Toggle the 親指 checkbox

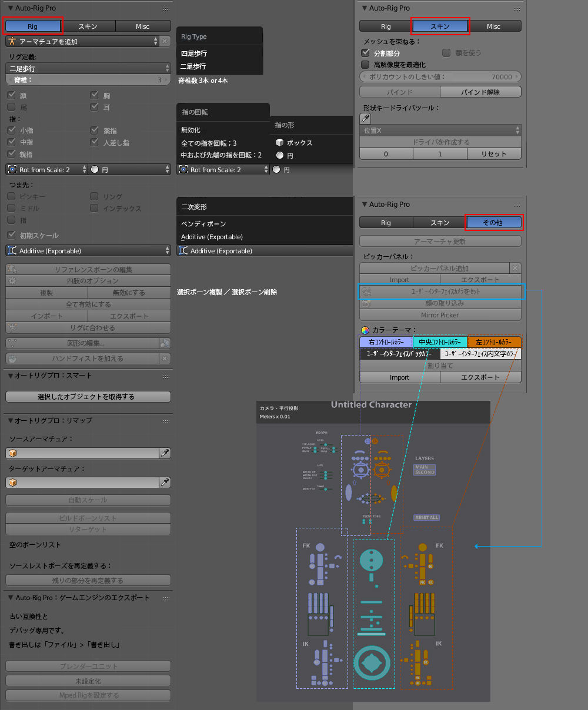(11, 154)
